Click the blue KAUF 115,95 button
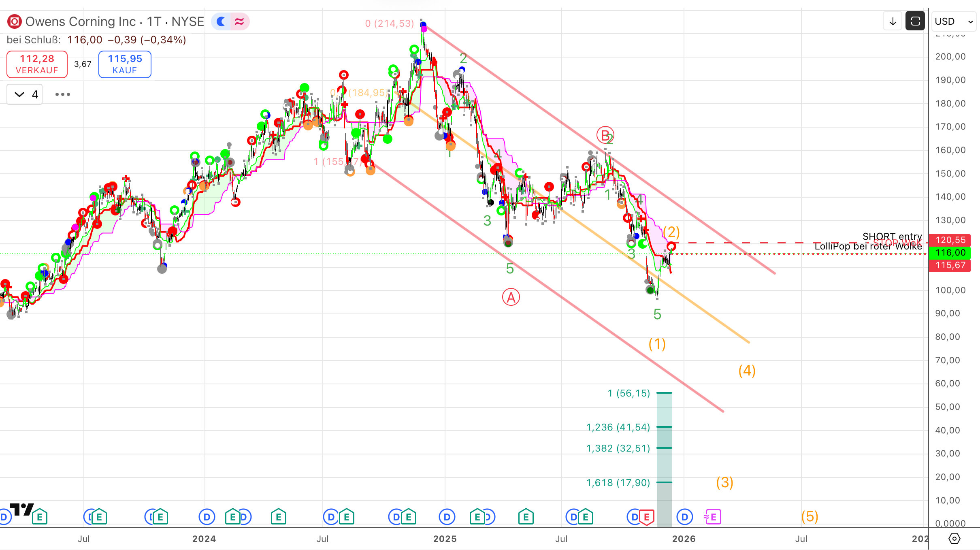 click(125, 64)
